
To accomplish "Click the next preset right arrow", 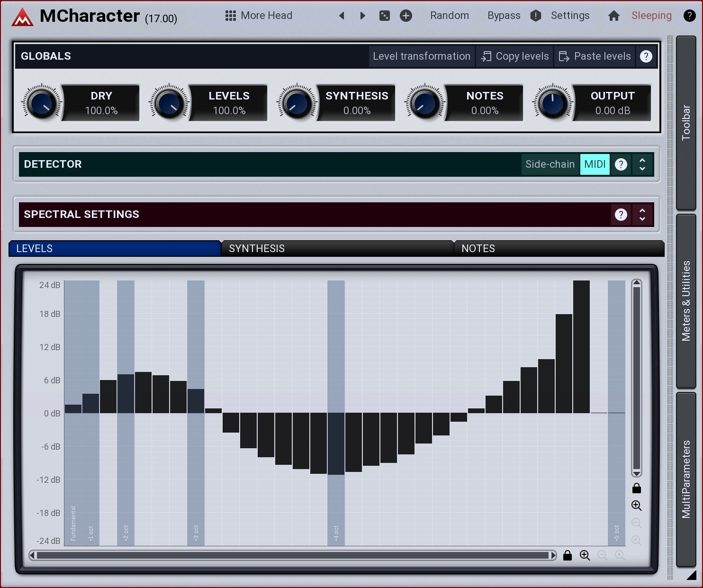I will 363,16.
